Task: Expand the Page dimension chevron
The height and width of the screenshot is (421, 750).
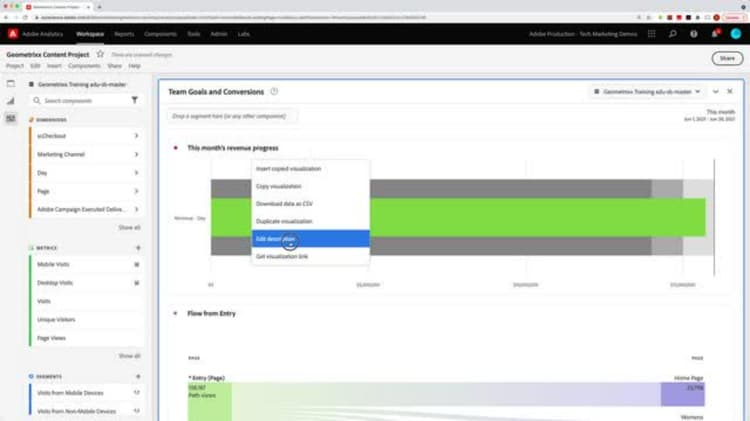Action: tap(136, 191)
